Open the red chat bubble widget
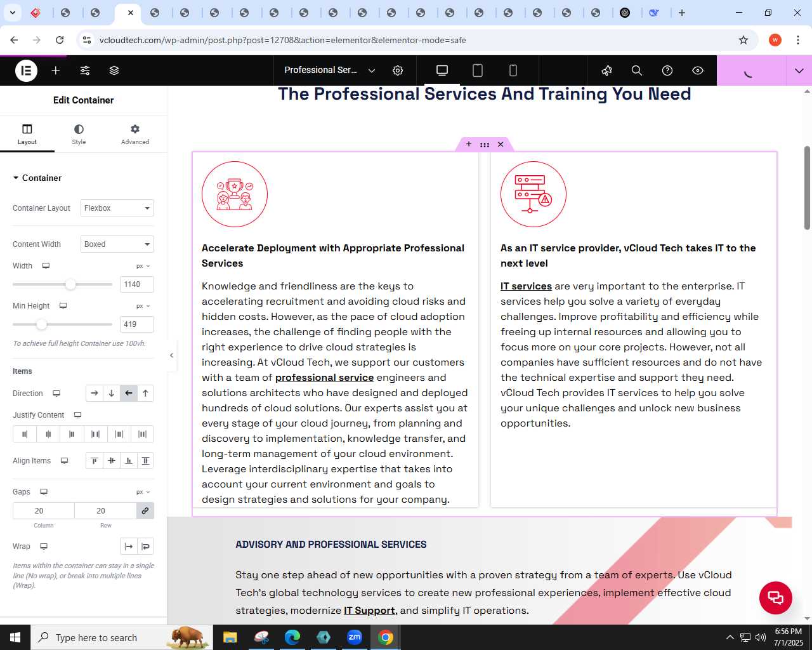Image resolution: width=812 pixels, height=650 pixels. [x=776, y=598]
